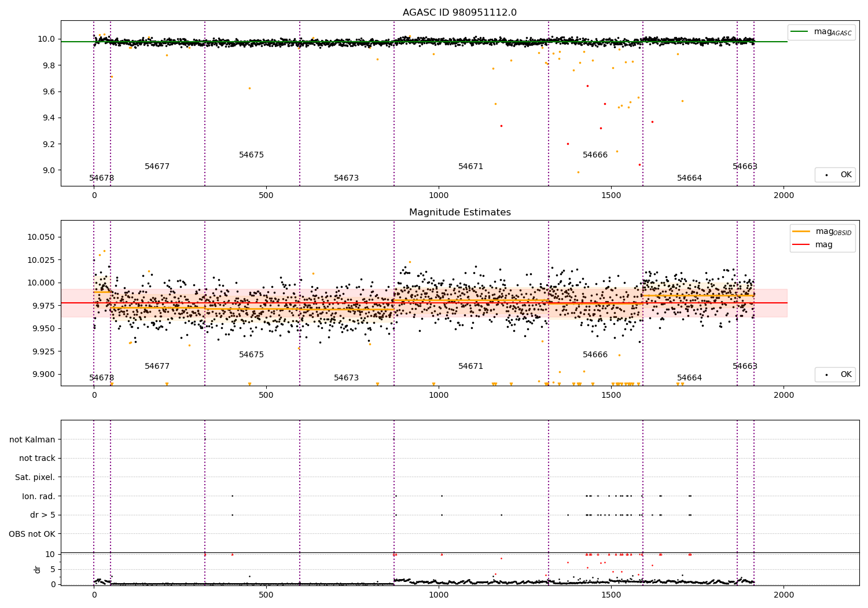
Task: Click the red 'mag' legend line sample
Action: 801,245
